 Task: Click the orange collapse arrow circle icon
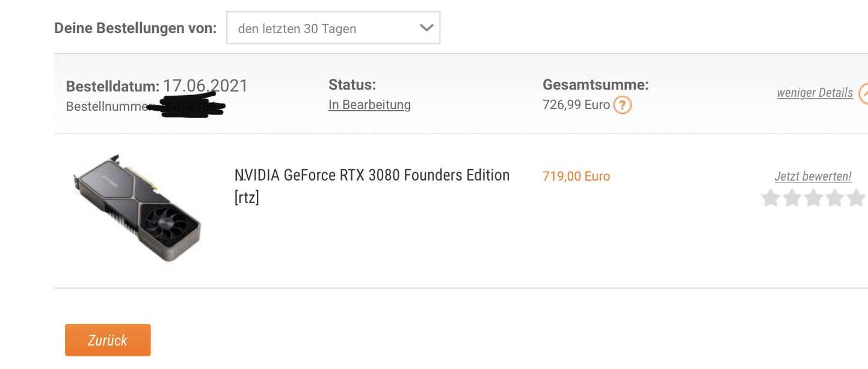864,93
